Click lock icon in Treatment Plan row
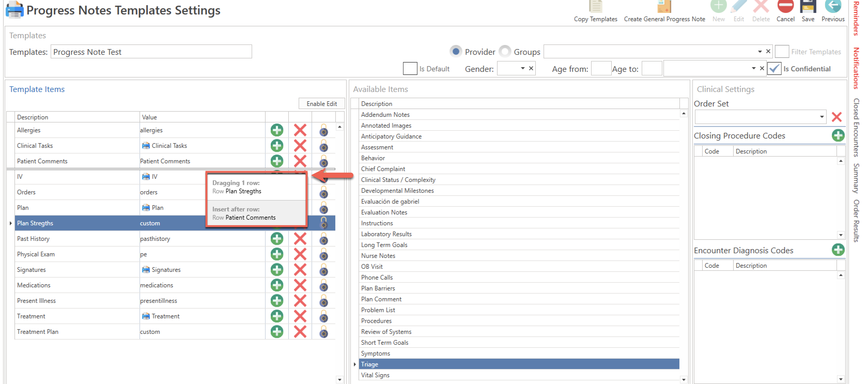Image resolution: width=868 pixels, height=384 pixels. click(x=323, y=332)
